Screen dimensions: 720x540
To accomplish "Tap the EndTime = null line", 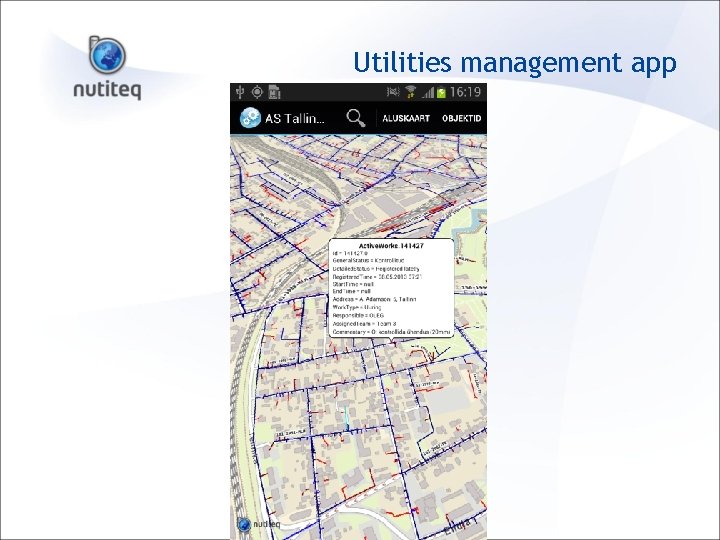I will click(x=351, y=291).
